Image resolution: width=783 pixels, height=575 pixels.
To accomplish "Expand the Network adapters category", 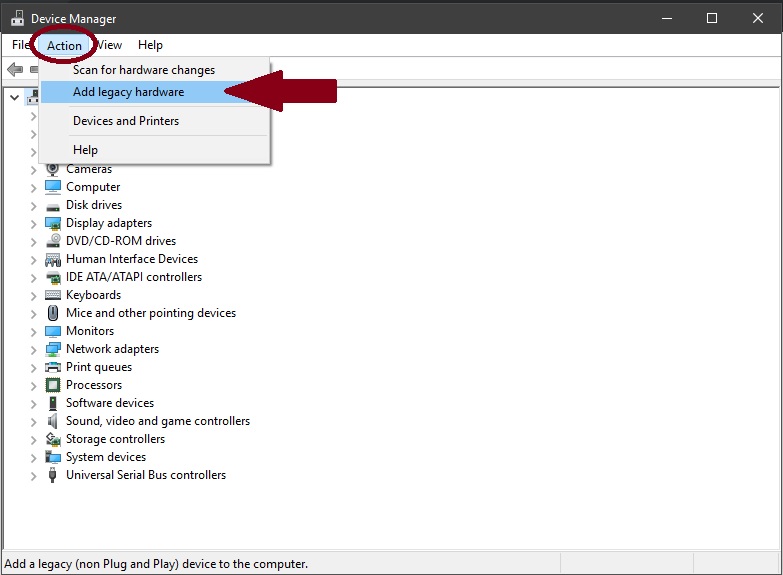I will click(x=33, y=350).
